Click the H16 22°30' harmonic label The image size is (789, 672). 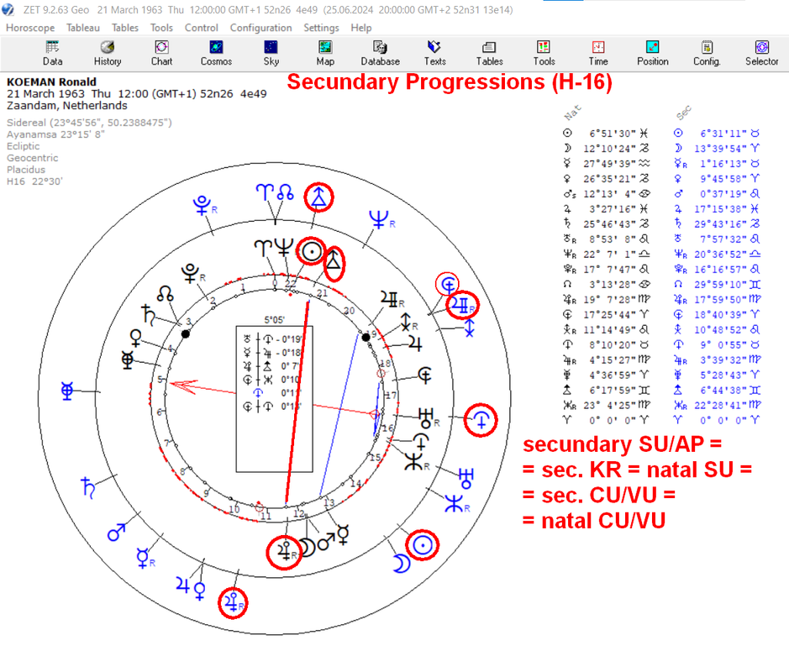point(34,181)
